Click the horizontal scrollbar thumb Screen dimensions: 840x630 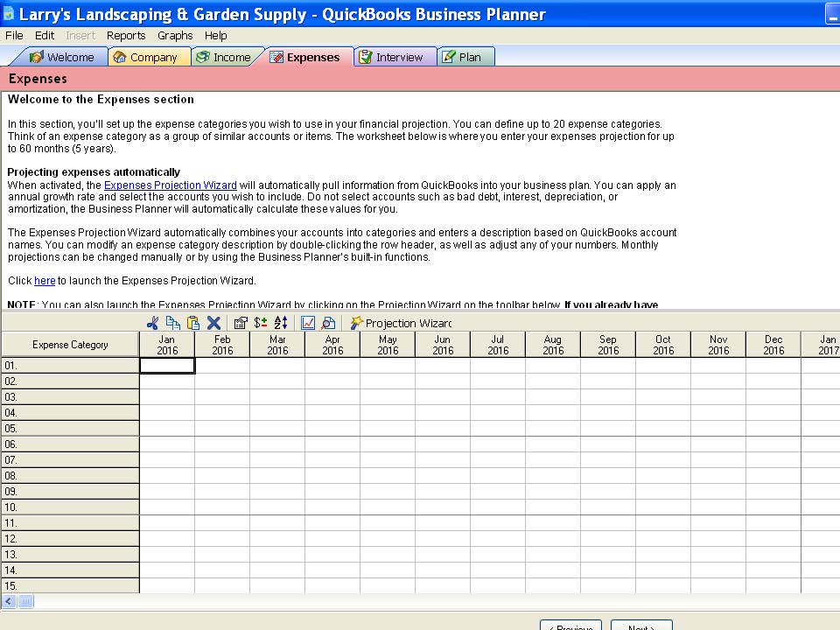point(25,601)
